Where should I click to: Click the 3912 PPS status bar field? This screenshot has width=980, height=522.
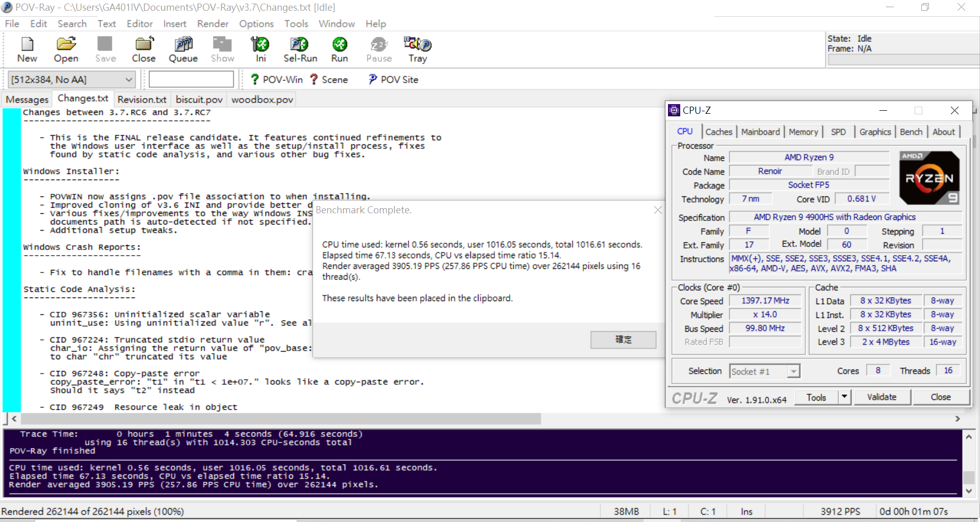click(840, 511)
